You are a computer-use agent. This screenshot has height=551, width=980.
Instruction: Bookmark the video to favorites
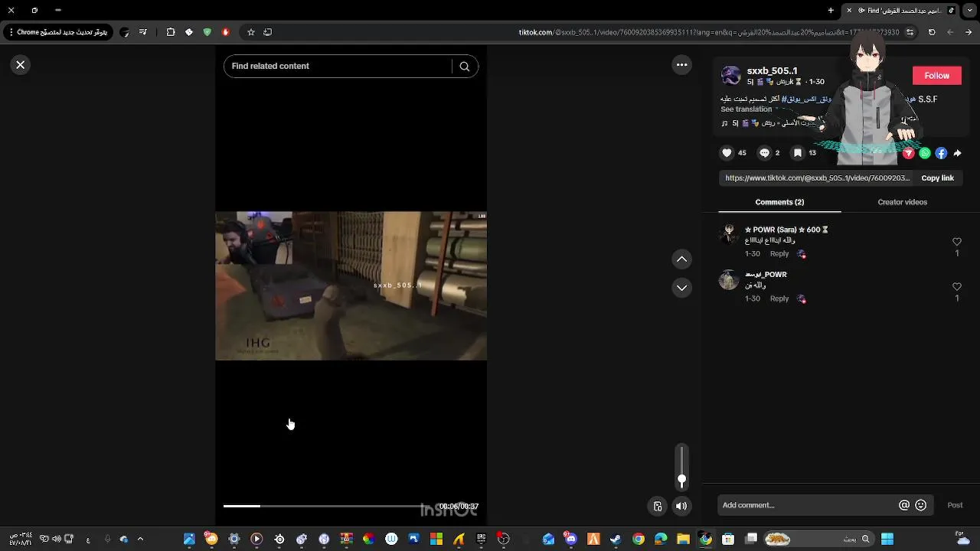point(798,153)
